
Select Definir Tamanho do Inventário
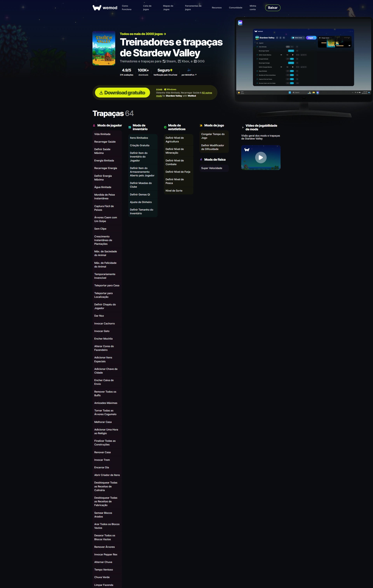[143, 212]
